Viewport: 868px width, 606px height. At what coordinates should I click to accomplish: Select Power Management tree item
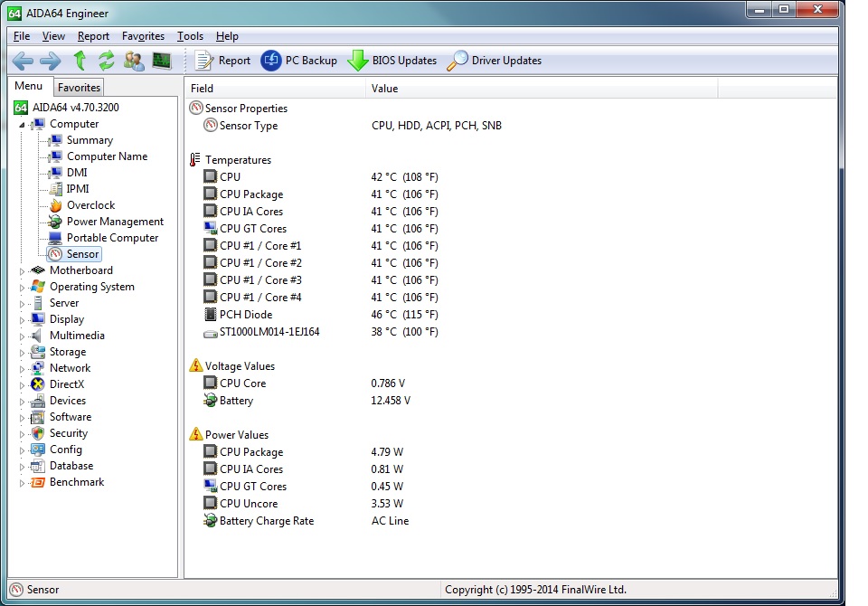(x=115, y=222)
